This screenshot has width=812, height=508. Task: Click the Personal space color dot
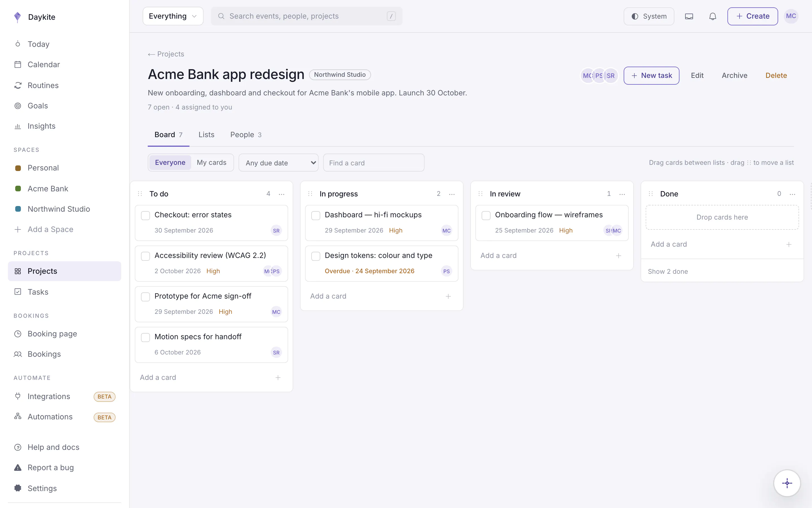click(x=18, y=168)
